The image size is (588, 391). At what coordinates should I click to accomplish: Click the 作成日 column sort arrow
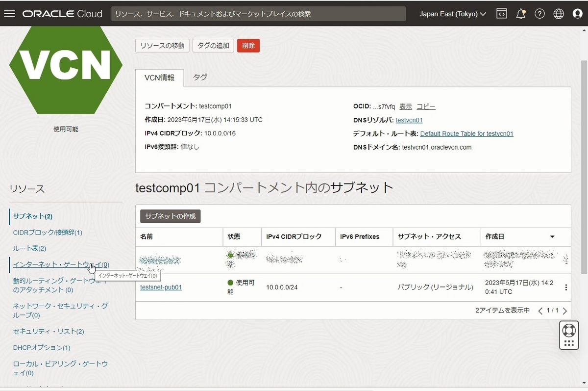tap(553, 237)
